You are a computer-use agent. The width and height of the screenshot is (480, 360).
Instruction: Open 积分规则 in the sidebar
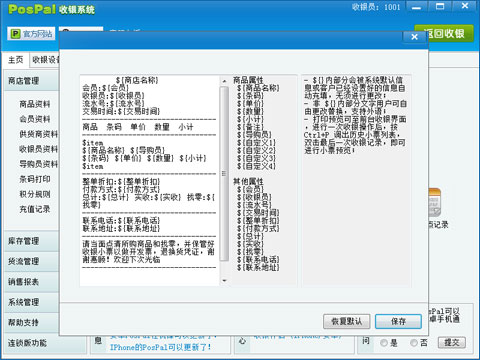35,194
